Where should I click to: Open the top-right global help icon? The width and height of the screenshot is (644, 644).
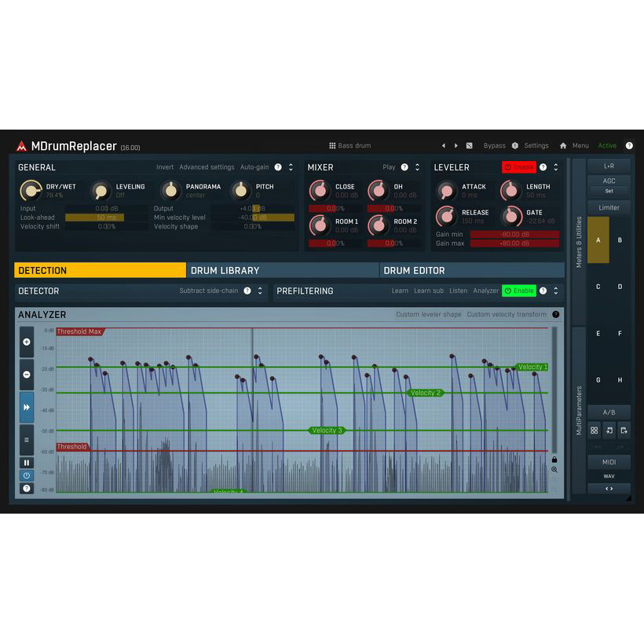point(629,145)
